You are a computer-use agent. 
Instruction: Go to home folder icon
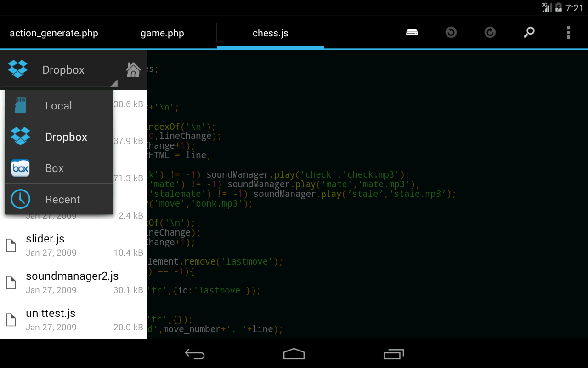point(133,70)
